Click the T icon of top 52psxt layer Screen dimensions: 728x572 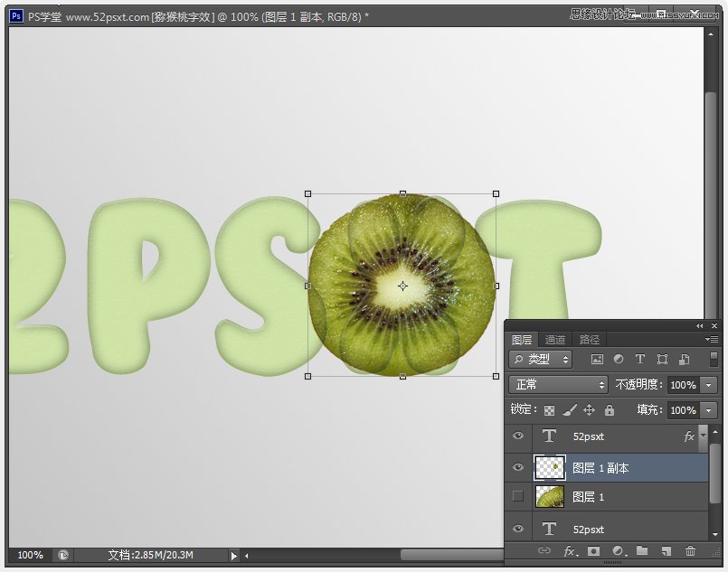click(x=549, y=436)
